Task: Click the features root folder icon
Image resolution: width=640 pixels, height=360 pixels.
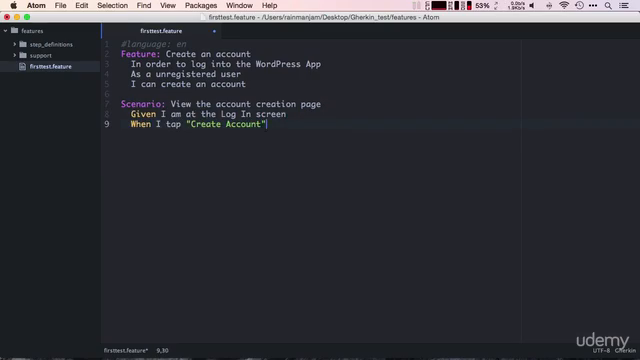Action: 15,31
